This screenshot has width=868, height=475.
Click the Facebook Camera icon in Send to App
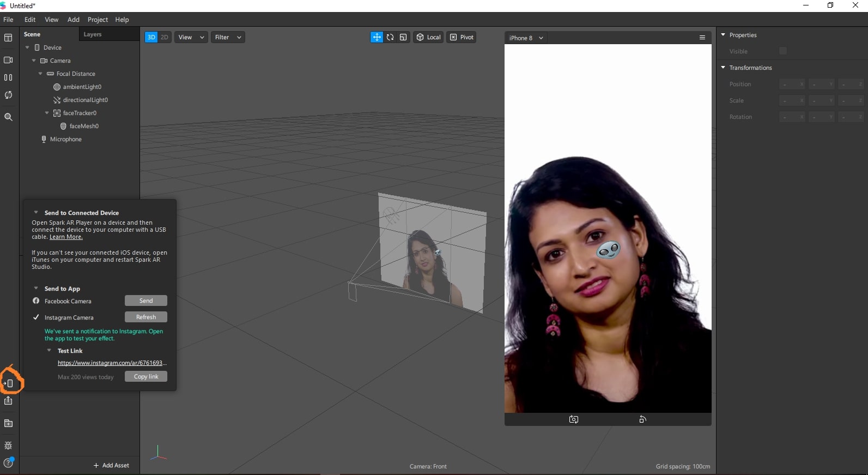pos(36,301)
